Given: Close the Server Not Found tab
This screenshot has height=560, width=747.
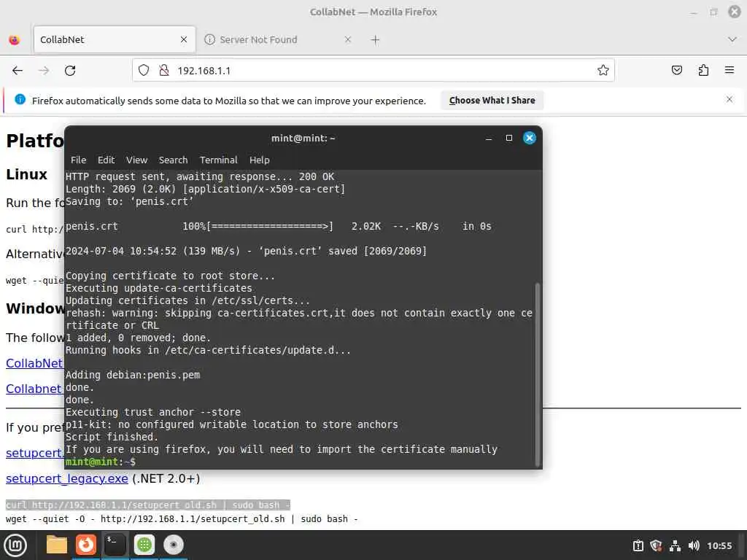Looking at the screenshot, I should click(348, 39).
